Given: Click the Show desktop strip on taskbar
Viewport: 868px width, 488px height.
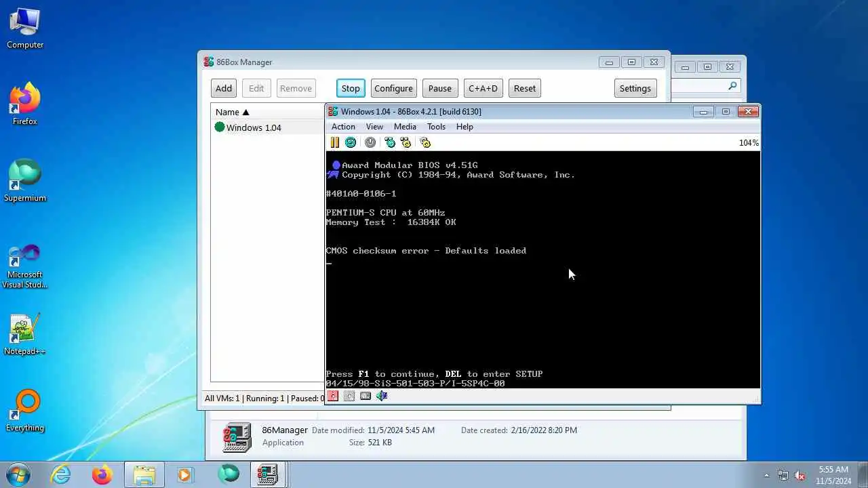Looking at the screenshot, I should coord(863,474).
